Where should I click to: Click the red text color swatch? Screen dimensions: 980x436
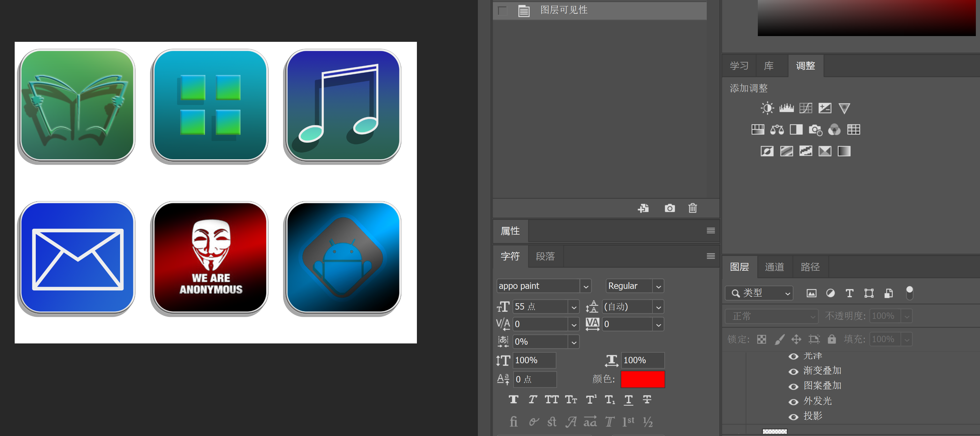point(643,379)
